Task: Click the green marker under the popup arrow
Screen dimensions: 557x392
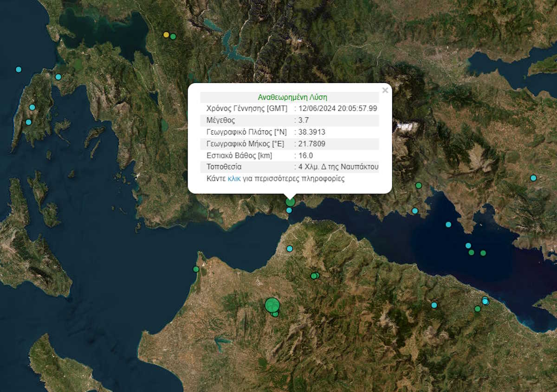Action: pos(290,202)
